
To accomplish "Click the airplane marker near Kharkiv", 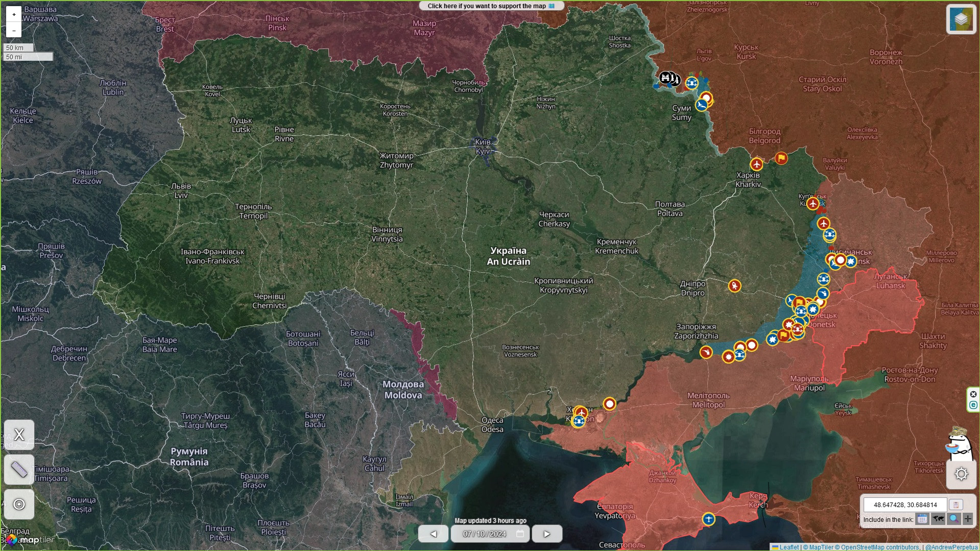I will [x=756, y=164].
